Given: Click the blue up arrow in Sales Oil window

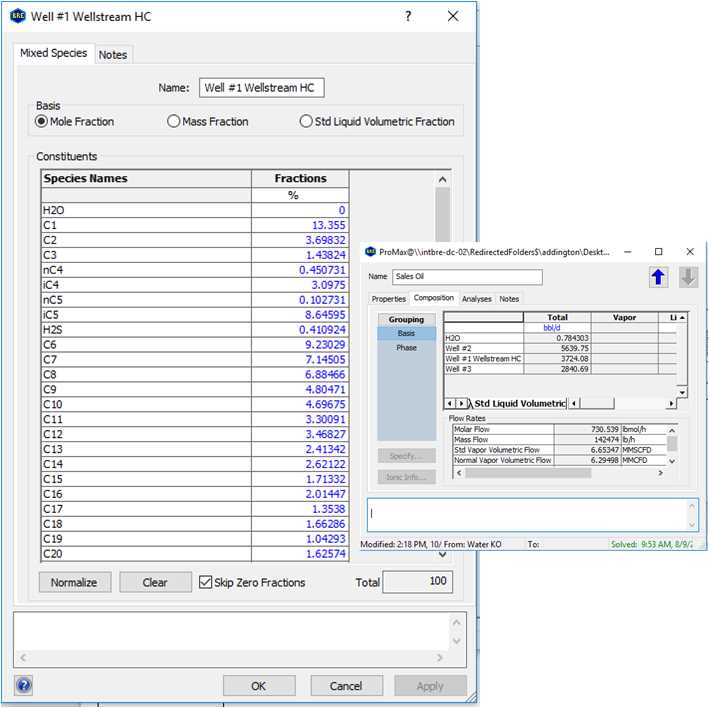Looking at the screenshot, I should 658,277.
